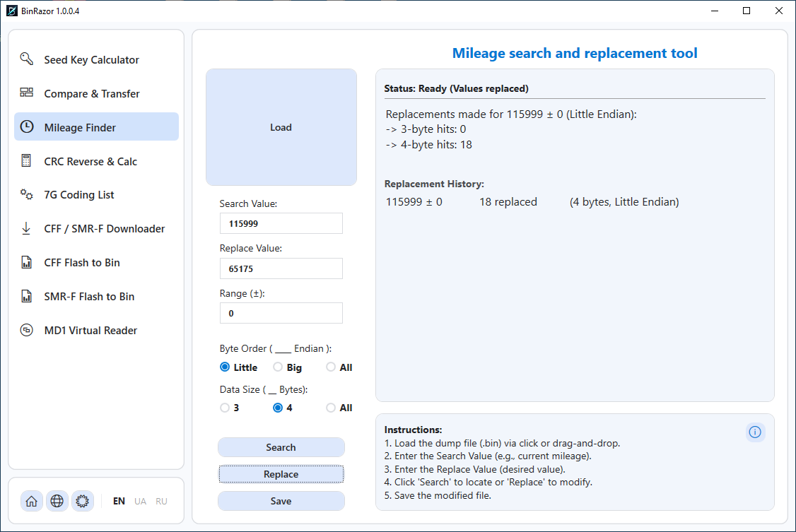Open MD1 Virtual Reader section
The image size is (796, 532).
pyautogui.click(x=96, y=330)
